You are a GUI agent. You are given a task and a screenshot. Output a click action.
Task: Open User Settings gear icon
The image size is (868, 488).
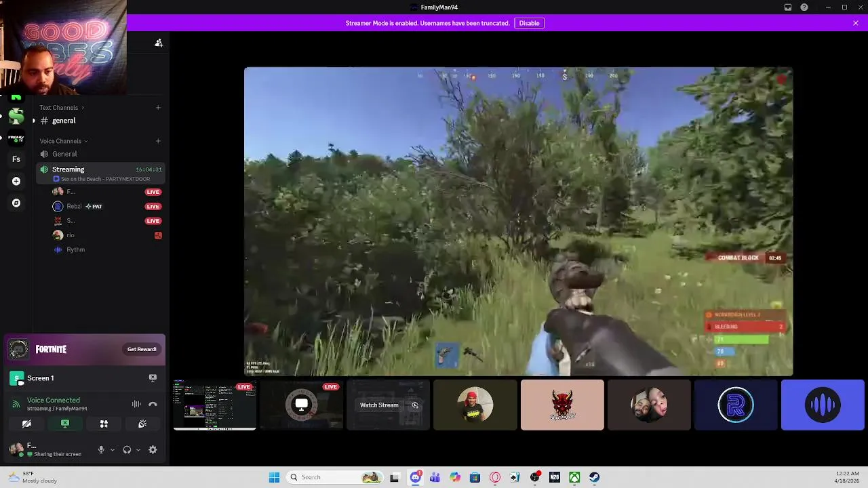(x=153, y=449)
